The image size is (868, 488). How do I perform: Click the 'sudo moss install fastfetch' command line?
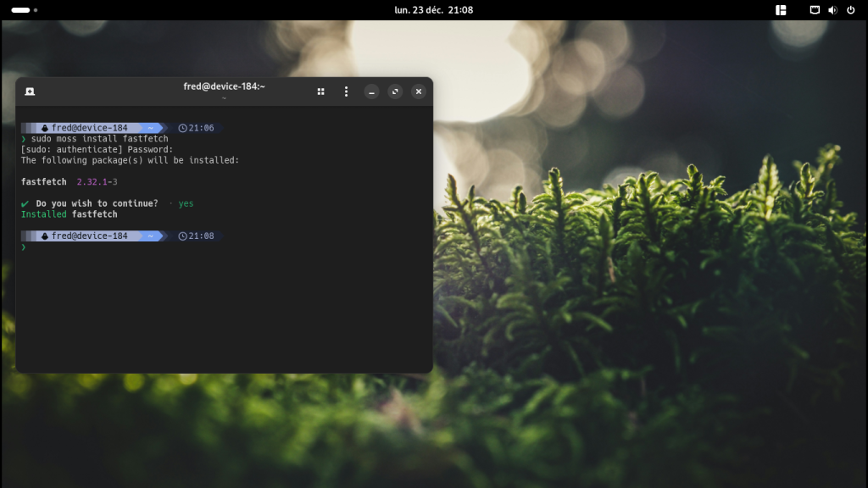click(x=99, y=139)
